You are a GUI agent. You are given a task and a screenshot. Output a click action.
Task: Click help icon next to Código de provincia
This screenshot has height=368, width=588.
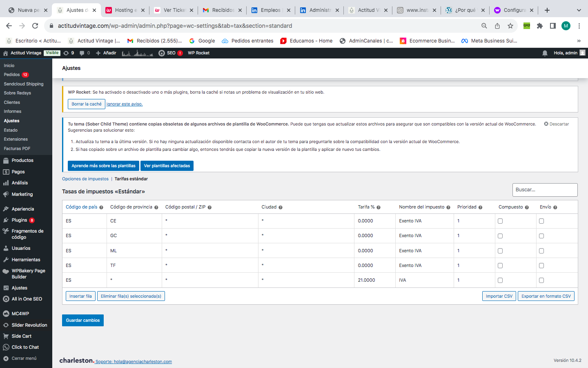(x=156, y=207)
